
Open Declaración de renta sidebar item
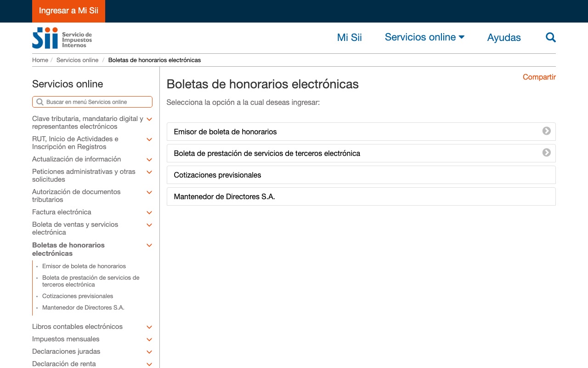coord(64,364)
